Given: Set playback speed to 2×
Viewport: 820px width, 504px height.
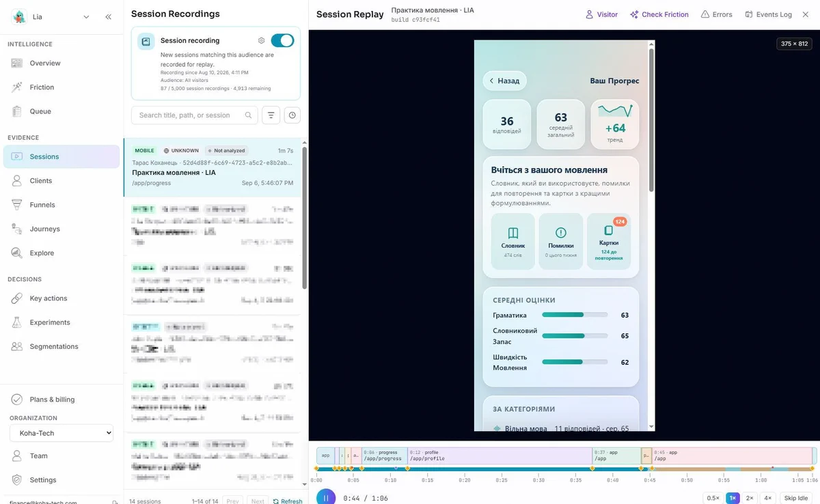Looking at the screenshot, I should tap(750, 499).
